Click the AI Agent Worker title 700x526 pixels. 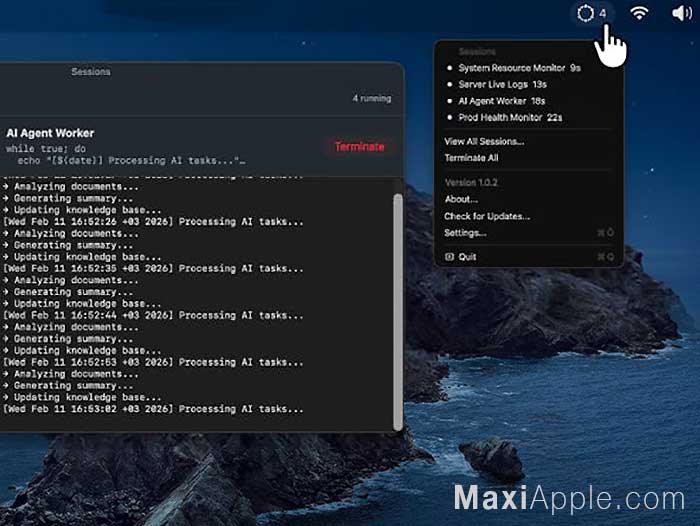(x=50, y=133)
